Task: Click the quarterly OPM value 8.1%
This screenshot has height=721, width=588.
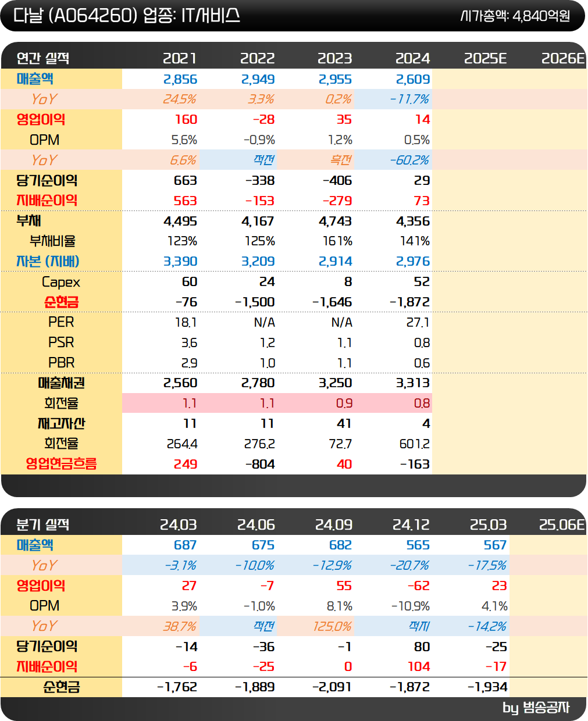Action: [x=340, y=606]
